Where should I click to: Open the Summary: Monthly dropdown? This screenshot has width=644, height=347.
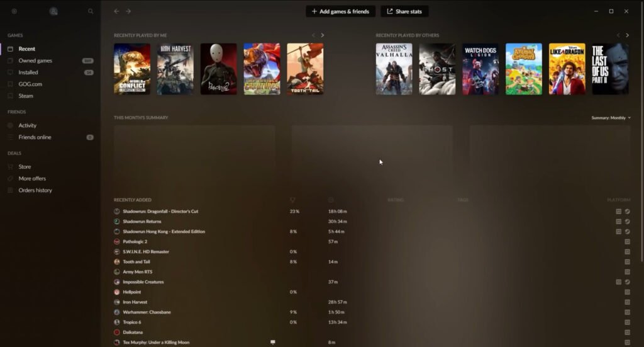(x=611, y=118)
